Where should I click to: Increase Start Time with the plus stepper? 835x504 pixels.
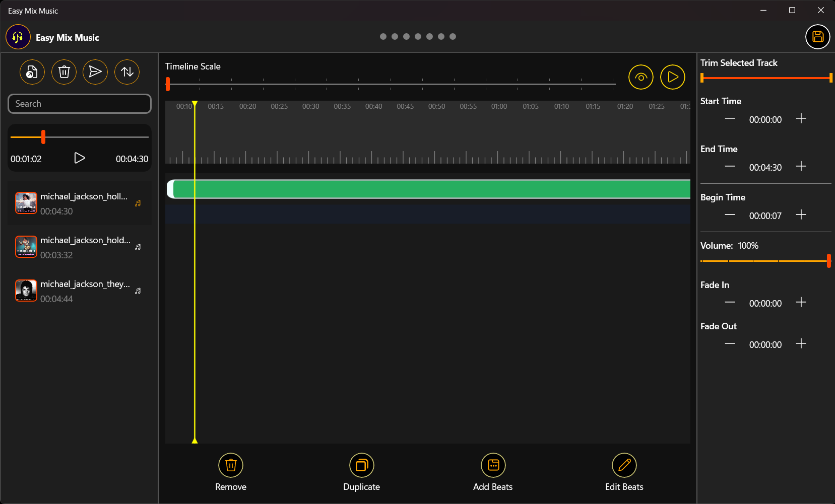pos(801,118)
